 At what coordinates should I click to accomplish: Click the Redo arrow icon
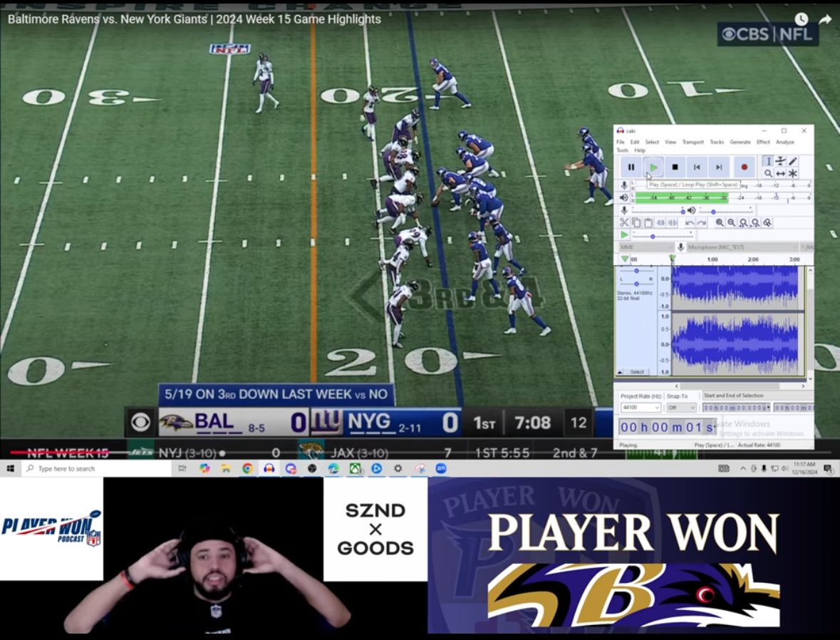702,222
